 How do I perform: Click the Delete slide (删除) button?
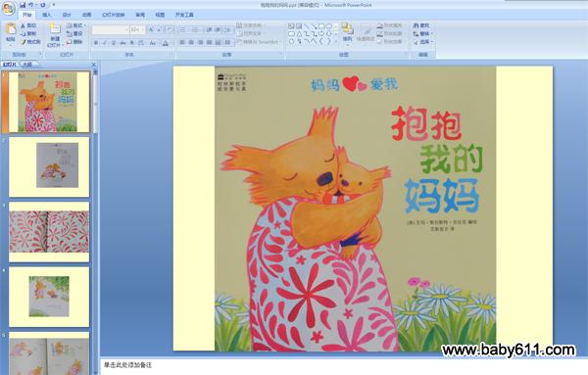tap(74, 42)
